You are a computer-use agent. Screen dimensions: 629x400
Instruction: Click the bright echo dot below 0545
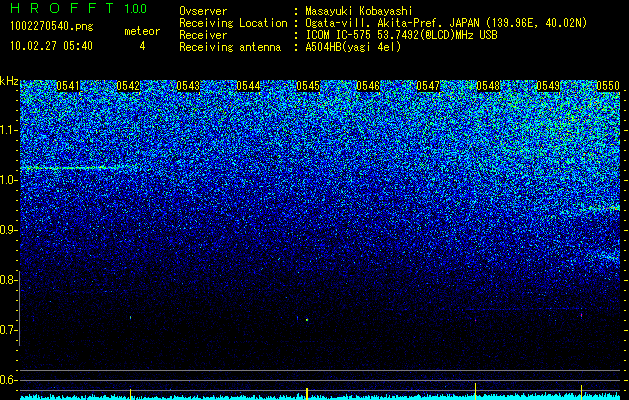click(x=307, y=320)
